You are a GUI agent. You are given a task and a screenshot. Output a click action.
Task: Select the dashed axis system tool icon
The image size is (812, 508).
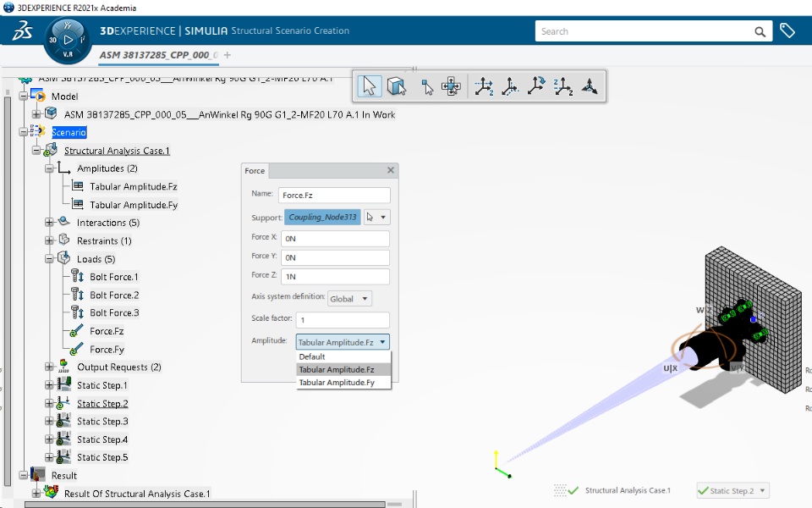click(509, 86)
